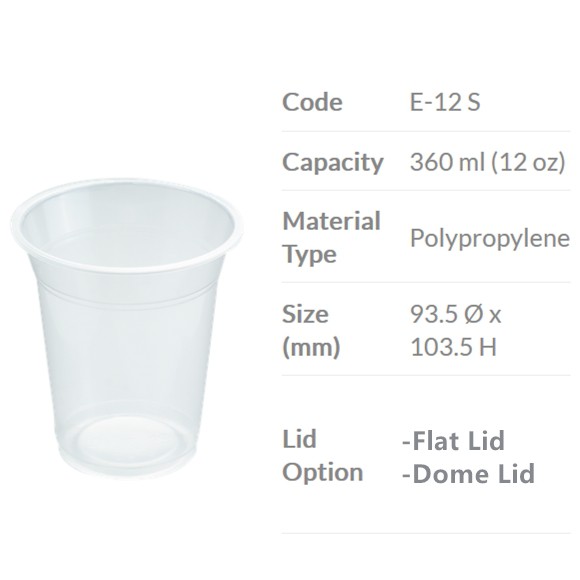The width and height of the screenshot is (580, 580).
Task: Click the Capacity label
Action: 333,162
